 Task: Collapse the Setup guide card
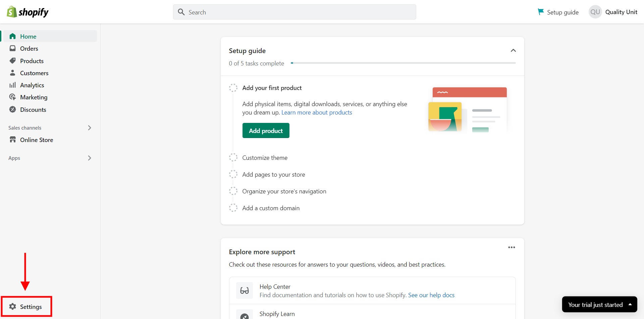pos(513,51)
